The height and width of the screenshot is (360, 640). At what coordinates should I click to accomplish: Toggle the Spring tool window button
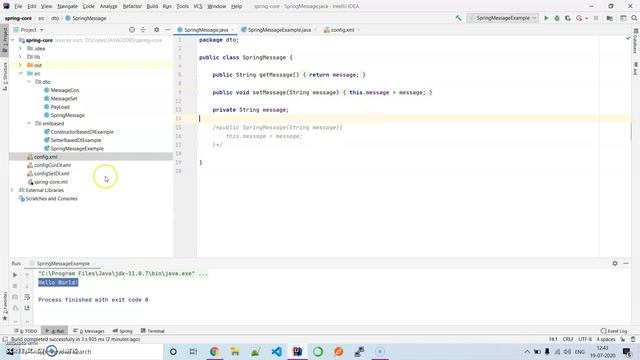(122, 331)
